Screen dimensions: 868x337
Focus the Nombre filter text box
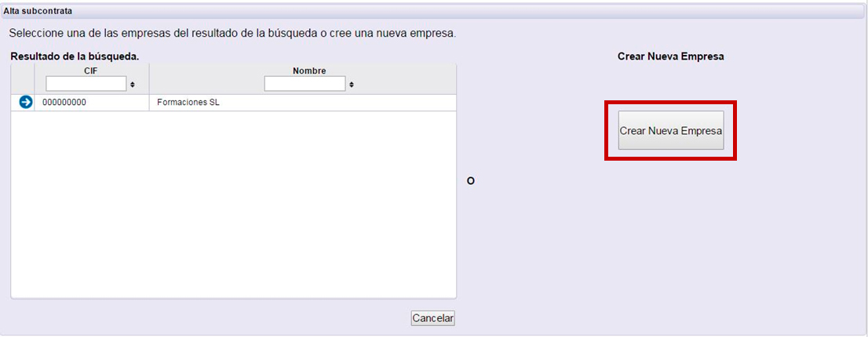tap(305, 84)
